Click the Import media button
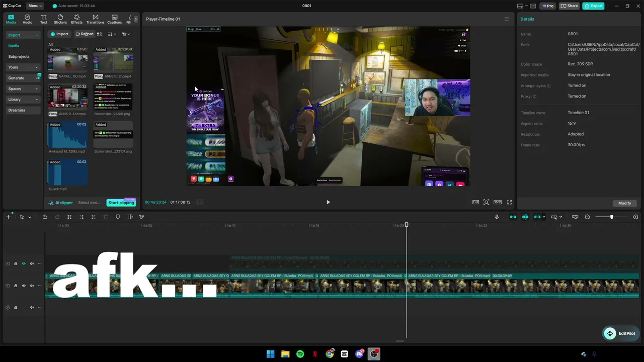The image size is (644, 362). tap(59, 34)
